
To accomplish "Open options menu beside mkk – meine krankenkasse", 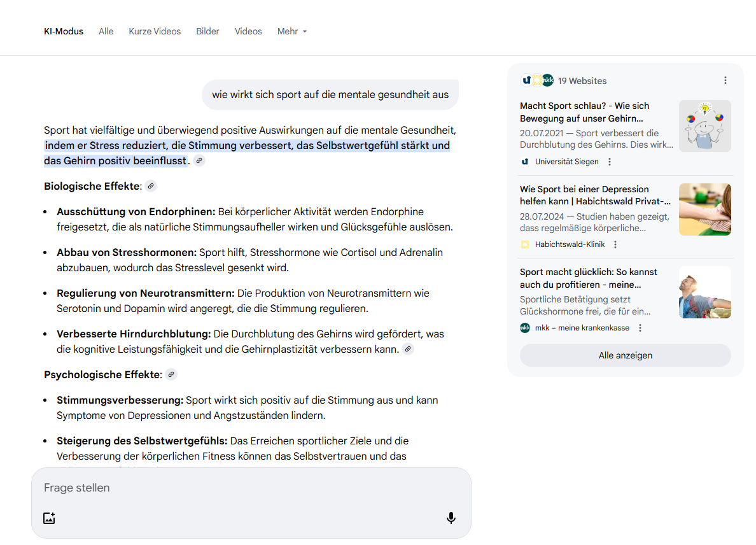I will tap(640, 328).
